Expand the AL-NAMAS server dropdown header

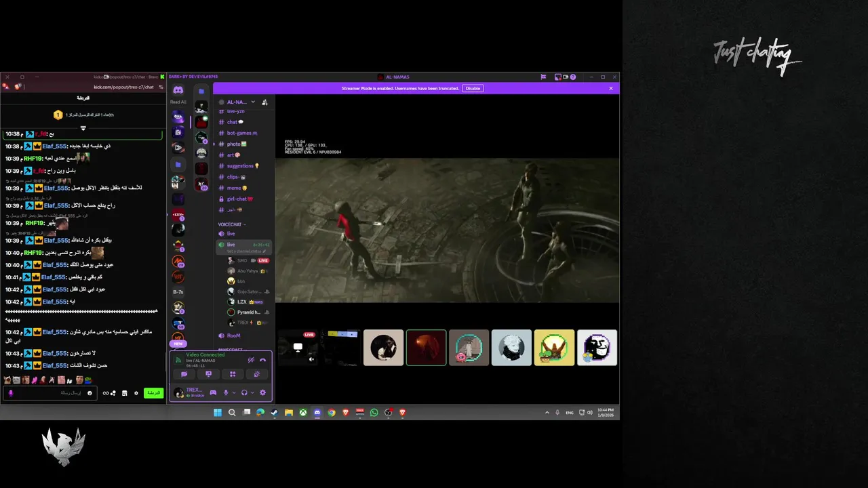click(x=241, y=102)
